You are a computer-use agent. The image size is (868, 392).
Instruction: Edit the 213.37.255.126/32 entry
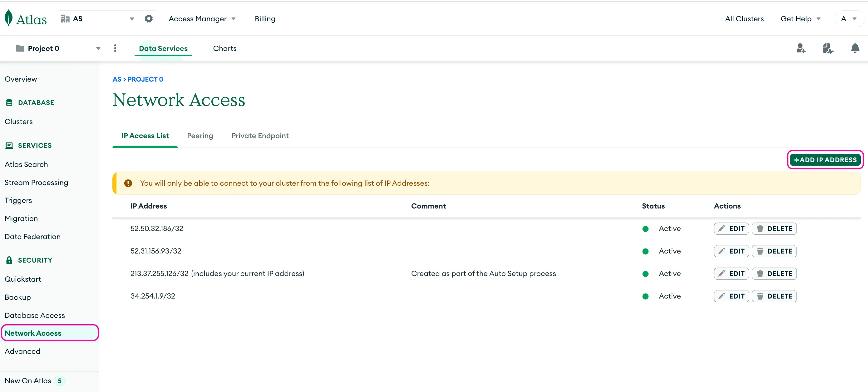[731, 274]
